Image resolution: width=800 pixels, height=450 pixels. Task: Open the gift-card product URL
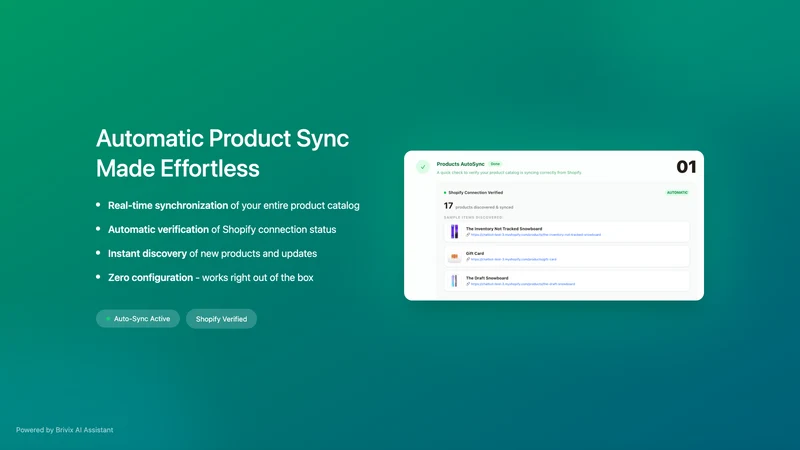point(514,259)
